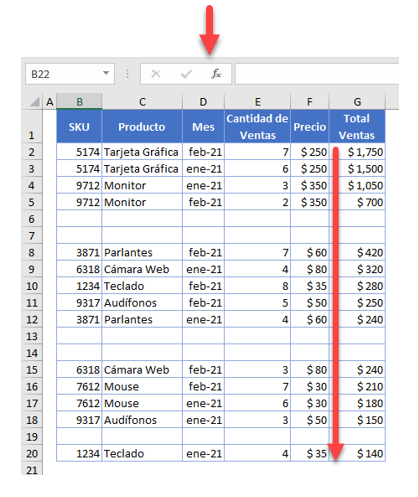Click Teclado cell in row 10
Image resolution: width=418 pixels, height=497 pixels.
pyautogui.click(x=142, y=286)
